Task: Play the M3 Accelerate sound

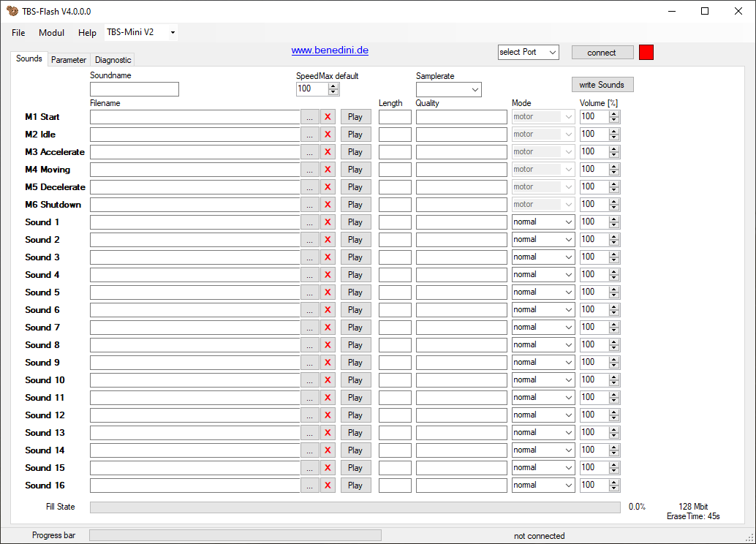Action: click(x=355, y=152)
